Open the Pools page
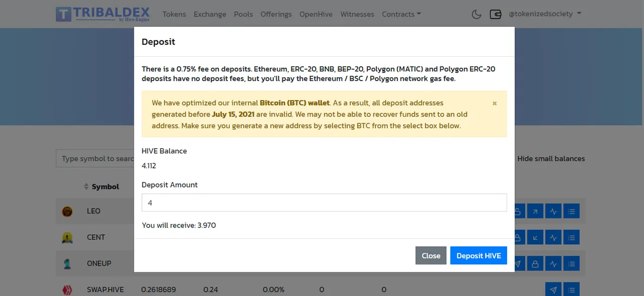 (244, 14)
